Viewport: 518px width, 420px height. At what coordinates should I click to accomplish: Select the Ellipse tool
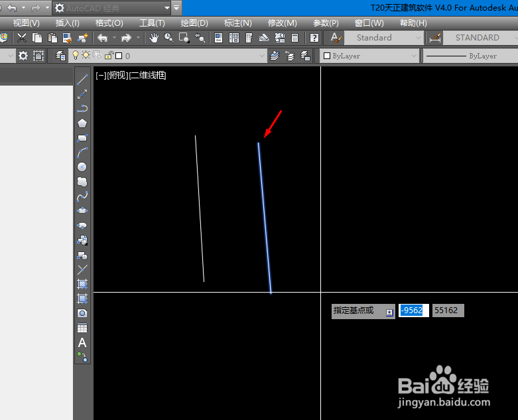82,211
